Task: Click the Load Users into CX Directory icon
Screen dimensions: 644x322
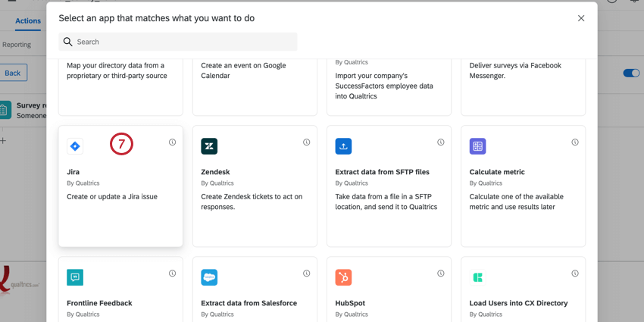Action: [477, 277]
